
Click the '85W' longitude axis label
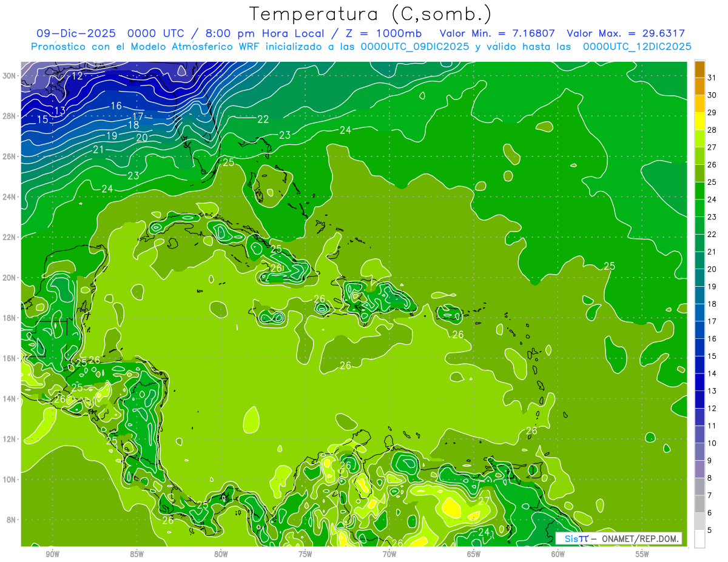click(136, 554)
